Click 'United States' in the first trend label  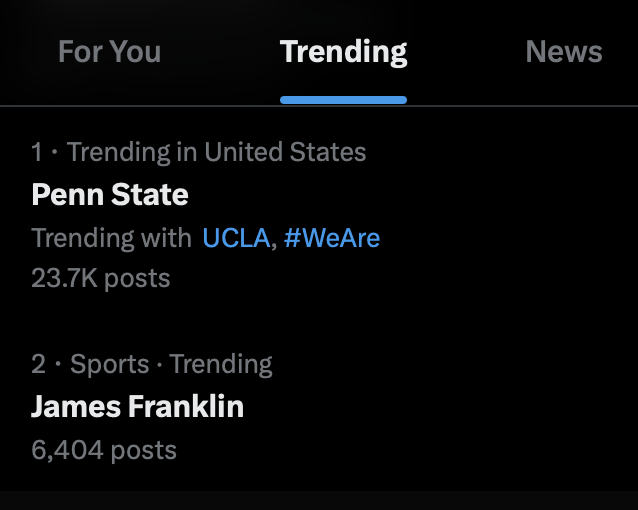click(285, 152)
